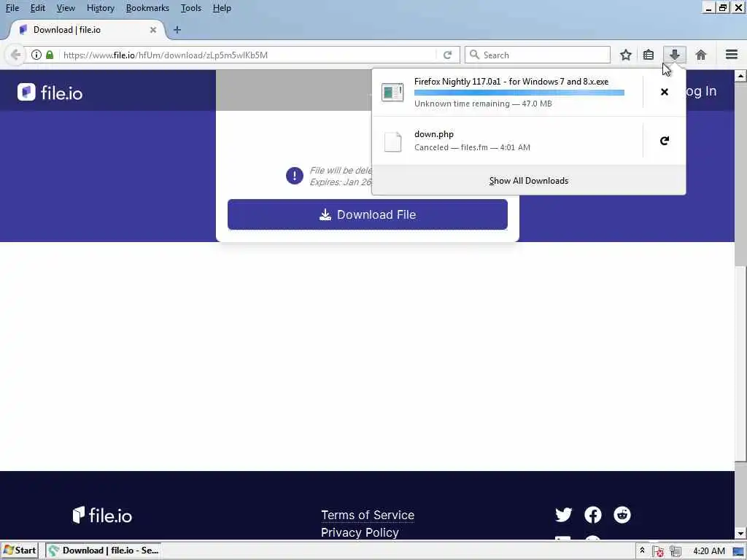The width and height of the screenshot is (747, 560).
Task: Expand hidden system tray icons
Action: click(642, 551)
